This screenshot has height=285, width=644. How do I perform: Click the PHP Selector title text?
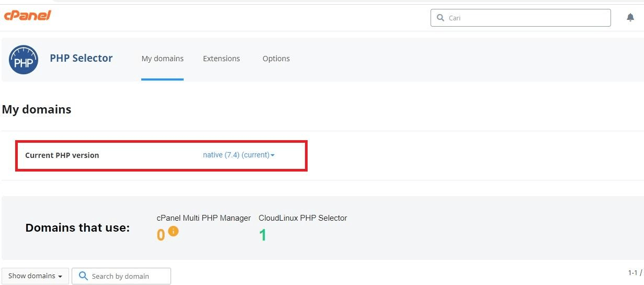pos(81,58)
